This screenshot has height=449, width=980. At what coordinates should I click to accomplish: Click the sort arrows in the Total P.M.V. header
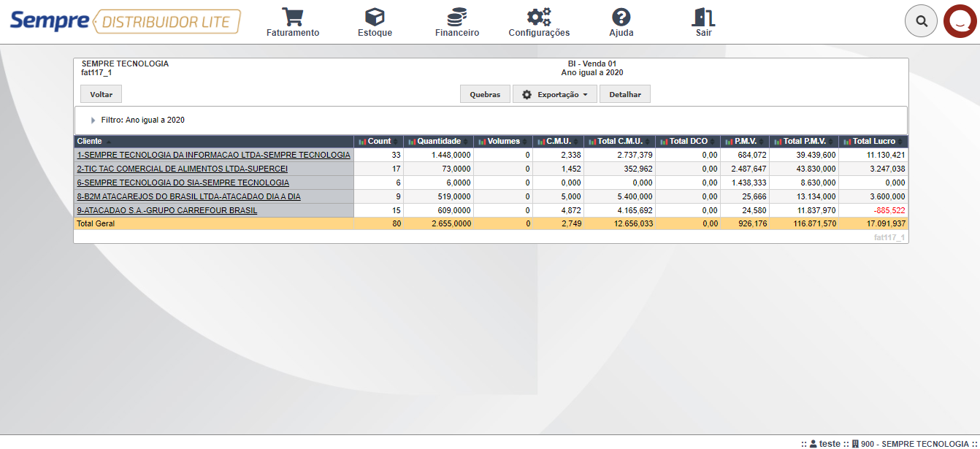click(x=832, y=142)
